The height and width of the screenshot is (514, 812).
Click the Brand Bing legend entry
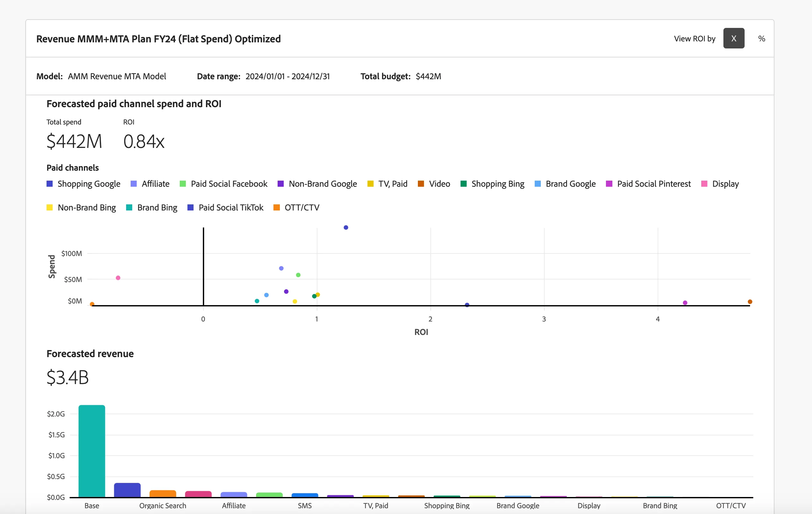151,207
